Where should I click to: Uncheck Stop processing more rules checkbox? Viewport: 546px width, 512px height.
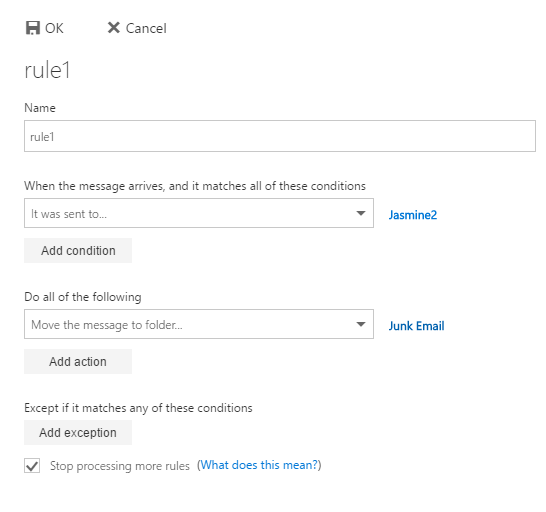tap(32, 466)
